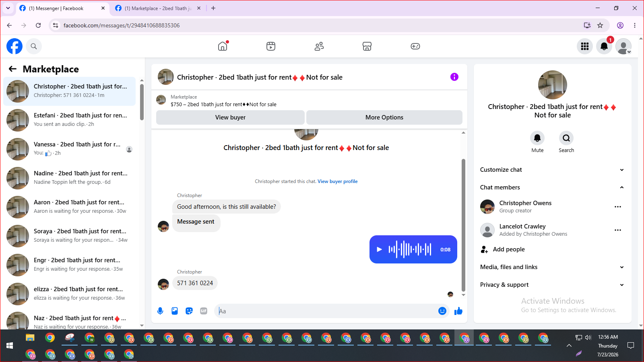Image resolution: width=644 pixels, height=362 pixels.
Task: Open the taskbar volume control
Action: pos(588,337)
